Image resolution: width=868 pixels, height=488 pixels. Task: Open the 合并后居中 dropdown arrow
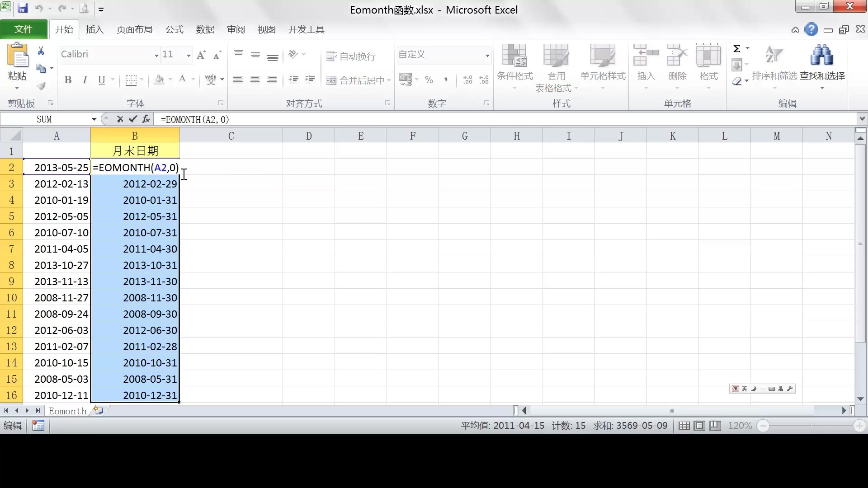(389, 80)
